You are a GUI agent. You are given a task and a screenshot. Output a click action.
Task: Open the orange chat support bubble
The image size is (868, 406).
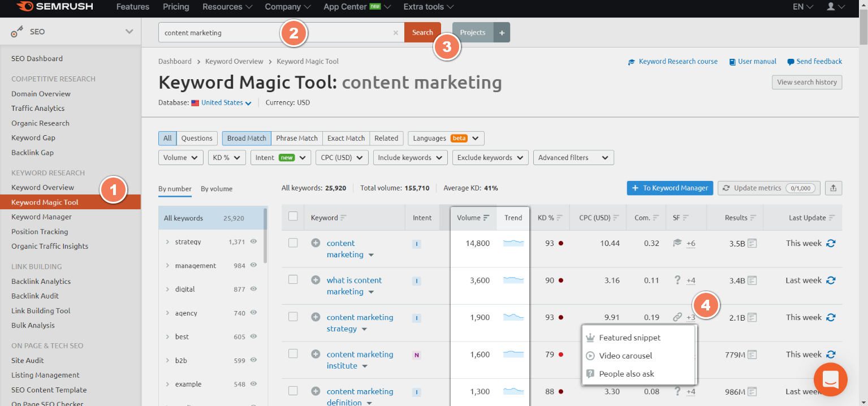coord(830,379)
